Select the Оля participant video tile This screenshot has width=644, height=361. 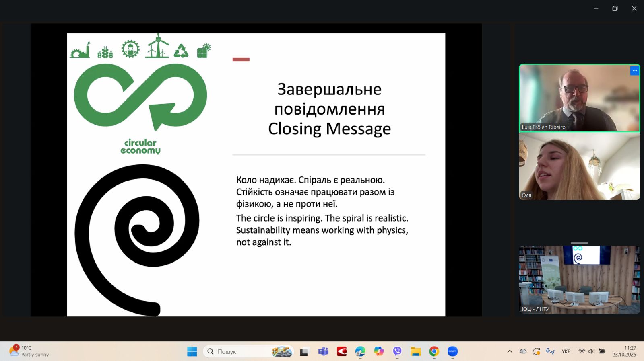click(579, 166)
